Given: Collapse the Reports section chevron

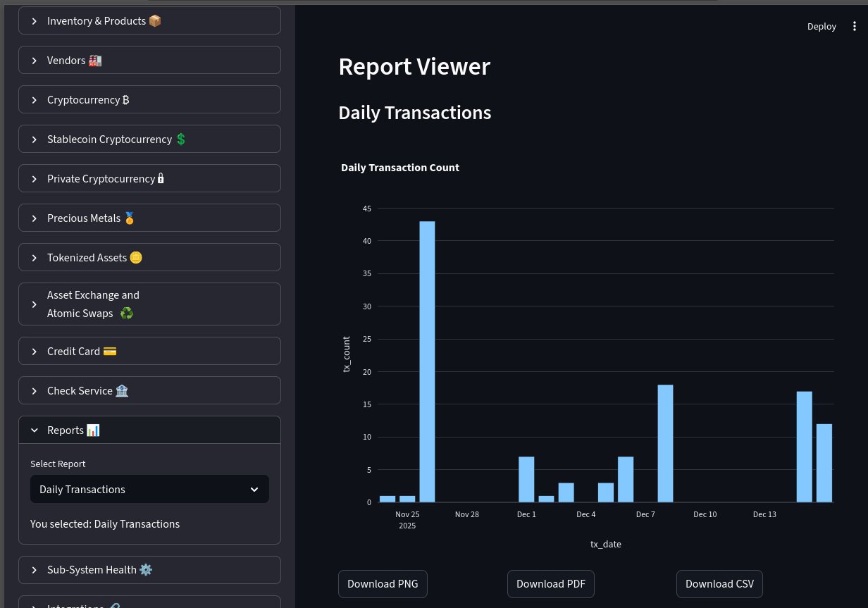Looking at the screenshot, I should (x=35, y=430).
